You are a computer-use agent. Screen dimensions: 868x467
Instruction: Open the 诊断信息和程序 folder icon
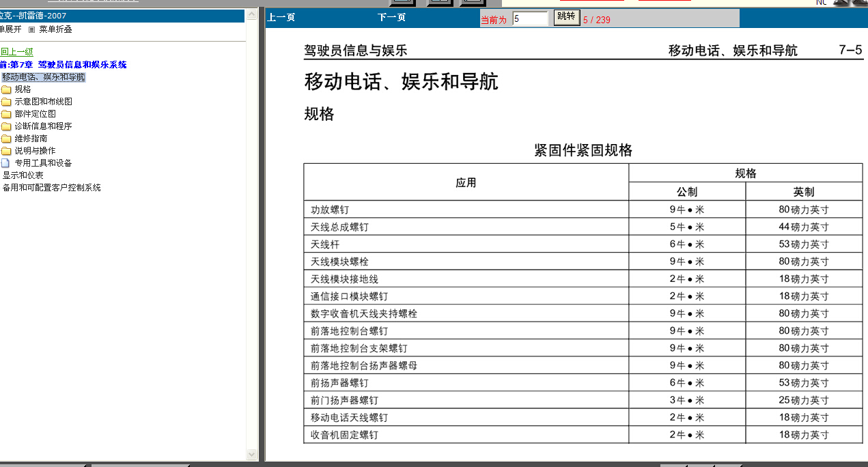[x=6, y=126]
